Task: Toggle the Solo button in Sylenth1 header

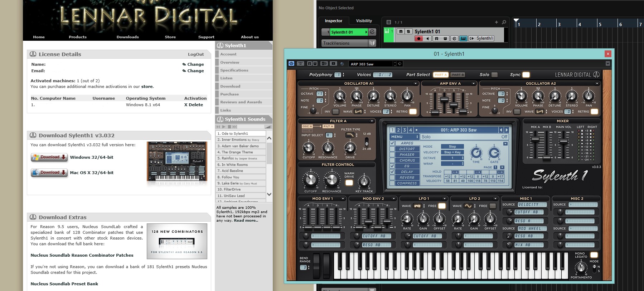Action: pos(495,75)
